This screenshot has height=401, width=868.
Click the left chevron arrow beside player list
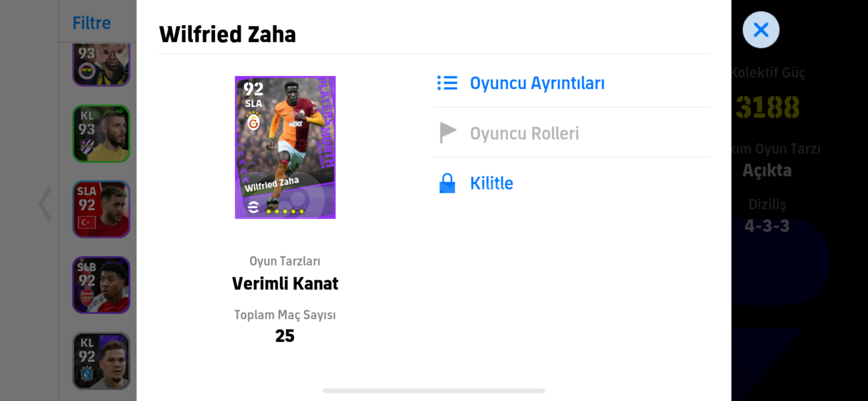45,204
